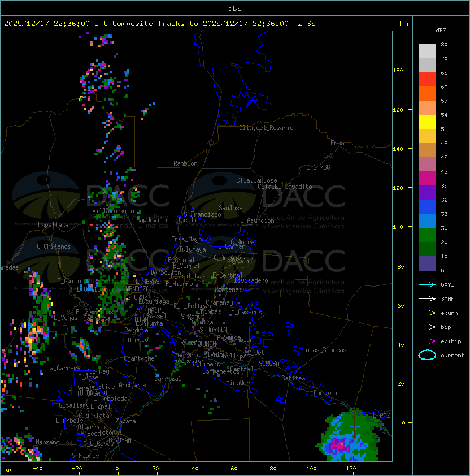The width and height of the screenshot is (470, 476).
Task: Click the Clla.El_Cavadito label
Action: tap(285, 187)
